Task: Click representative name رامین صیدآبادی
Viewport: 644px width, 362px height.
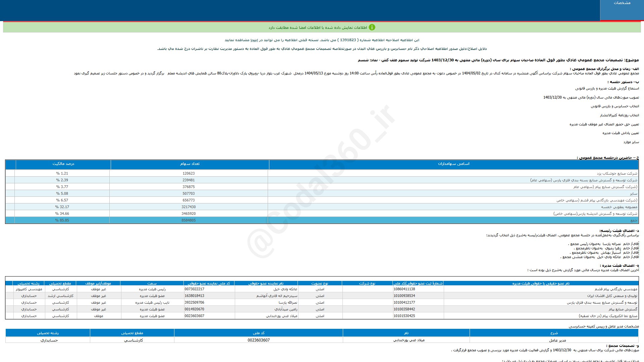Action: pos(286,309)
